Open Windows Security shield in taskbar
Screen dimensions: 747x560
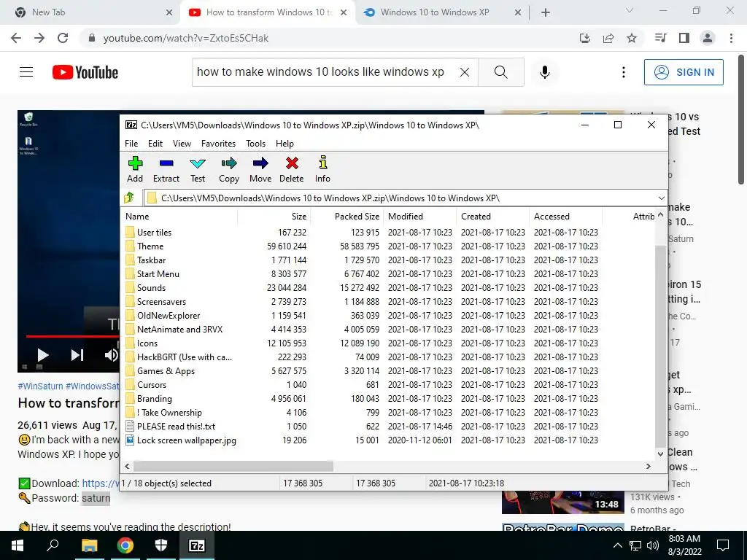coord(161,545)
